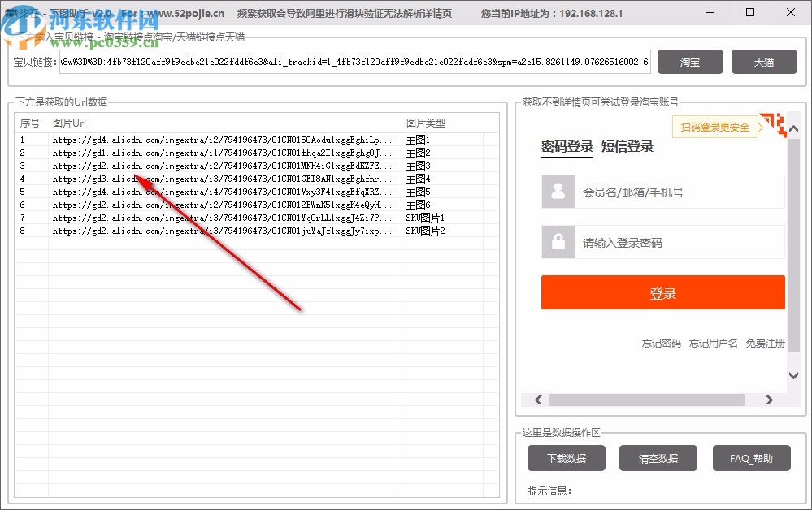The height and width of the screenshot is (510, 812).
Task: Click the 淘宝 button
Action: 690,61
